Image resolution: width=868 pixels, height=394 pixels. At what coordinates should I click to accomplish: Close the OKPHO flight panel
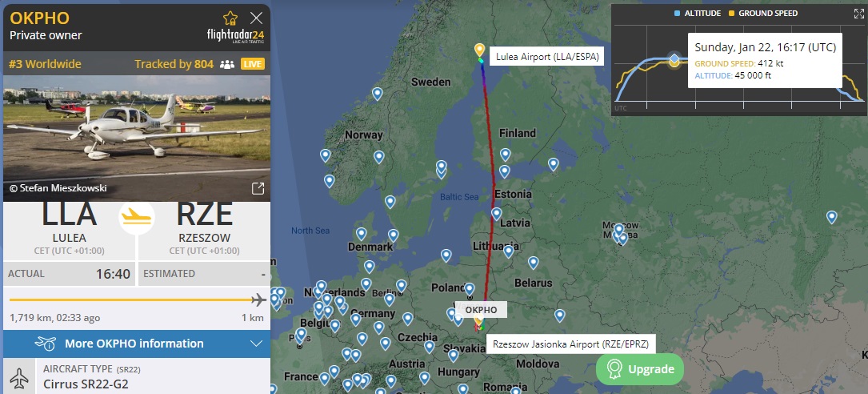256,18
